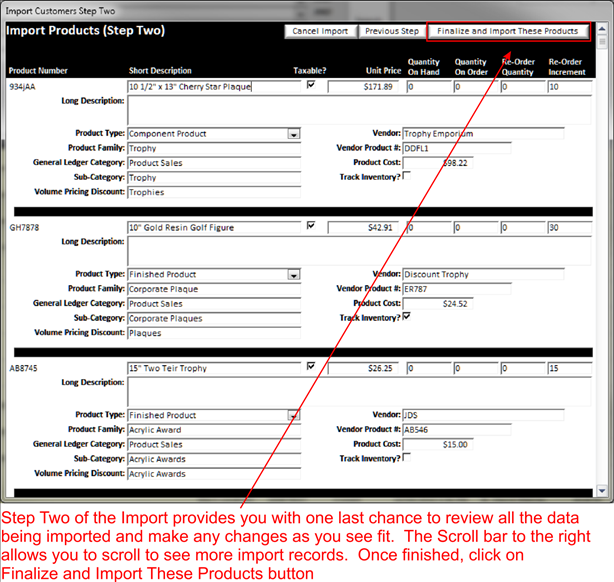Click Vendor field Discount Trophy
Viewport: 614px width, 582px height.
click(x=483, y=274)
